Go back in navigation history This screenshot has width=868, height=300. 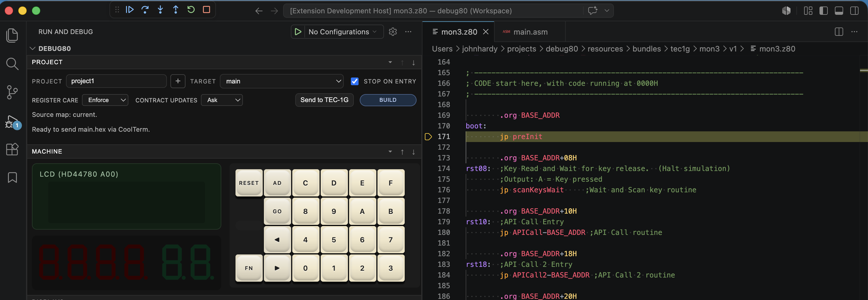[x=259, y=11]
